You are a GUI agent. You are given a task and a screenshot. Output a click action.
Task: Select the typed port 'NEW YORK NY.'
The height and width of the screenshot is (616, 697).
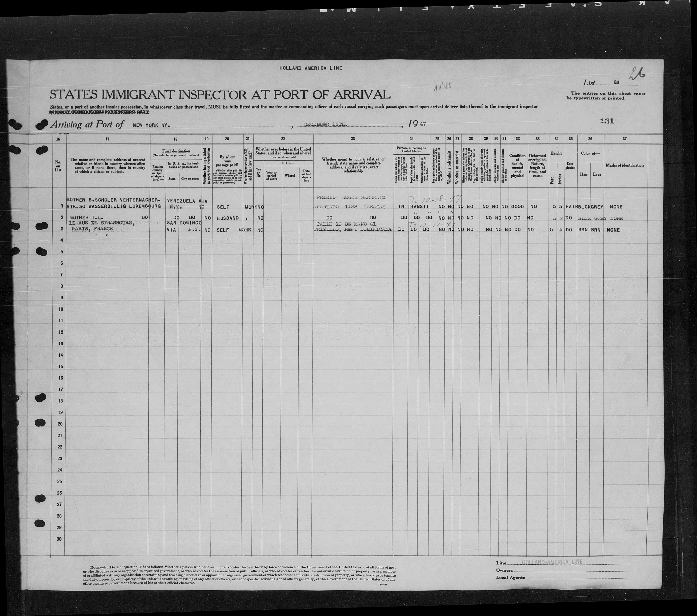pyautogui.click(x=151, y=125)
